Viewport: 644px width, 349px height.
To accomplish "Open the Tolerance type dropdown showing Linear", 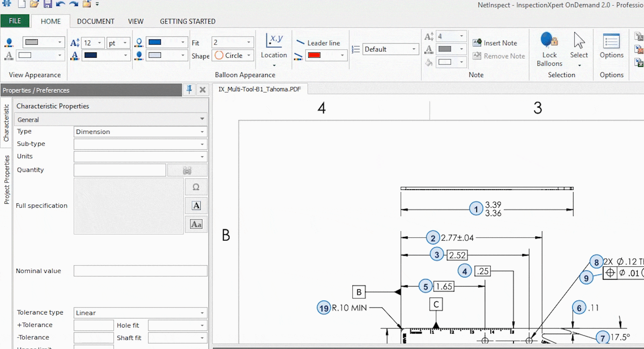I will (140, 312).
